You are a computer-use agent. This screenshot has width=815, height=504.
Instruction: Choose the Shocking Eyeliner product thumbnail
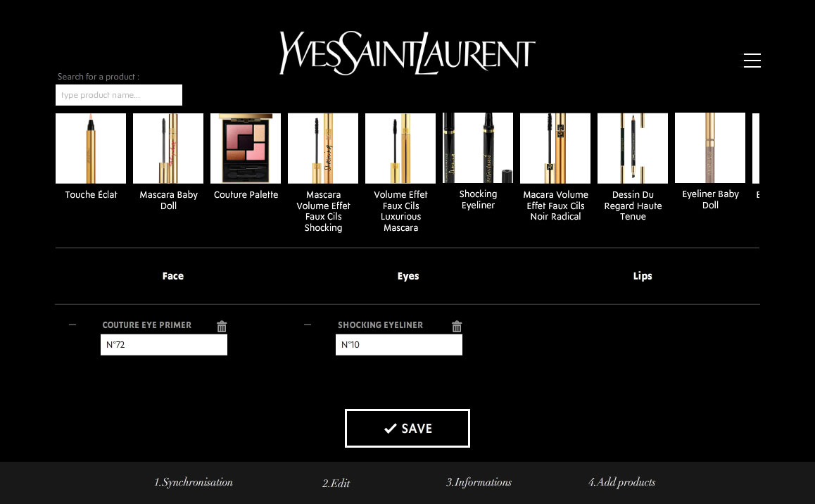pyautogui.click(x=478, y=148)
